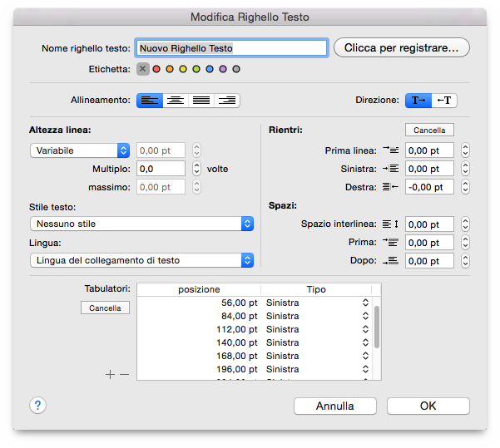Choose the gray label color
500x448 pixels.
pos(236,69)
